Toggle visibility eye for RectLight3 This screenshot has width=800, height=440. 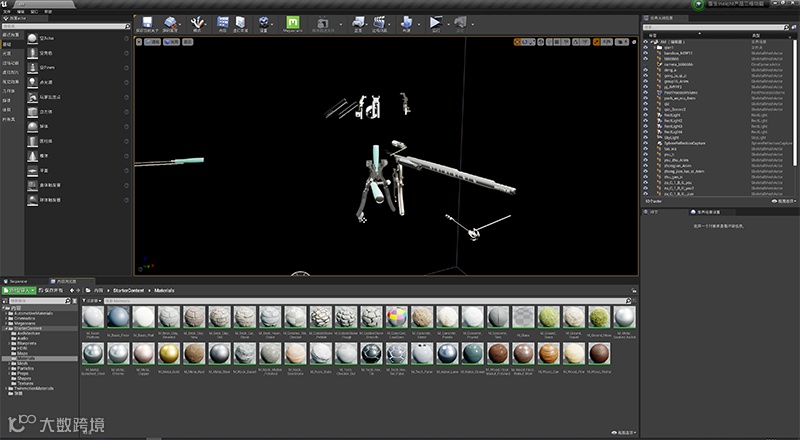(645, 126)
